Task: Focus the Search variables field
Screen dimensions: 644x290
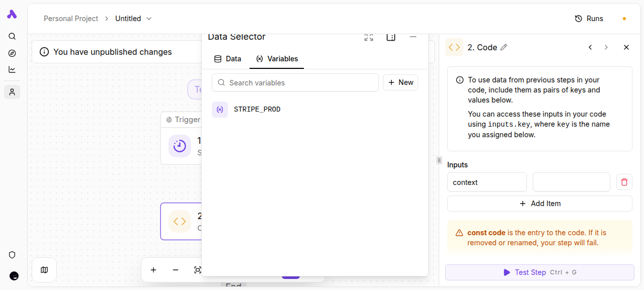Action: pos(295,82)
